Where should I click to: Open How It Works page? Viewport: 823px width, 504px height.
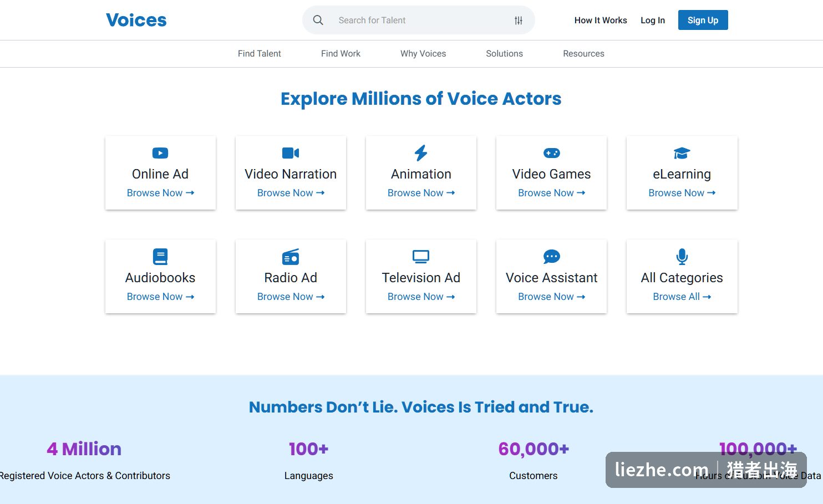[x=601, y=21]
